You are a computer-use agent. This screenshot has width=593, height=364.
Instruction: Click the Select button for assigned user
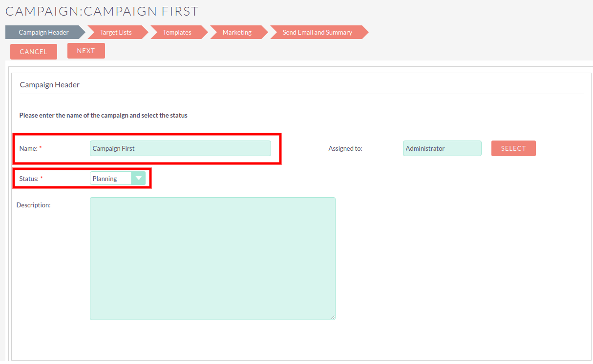pyautogui.click(x=513, y=148)
